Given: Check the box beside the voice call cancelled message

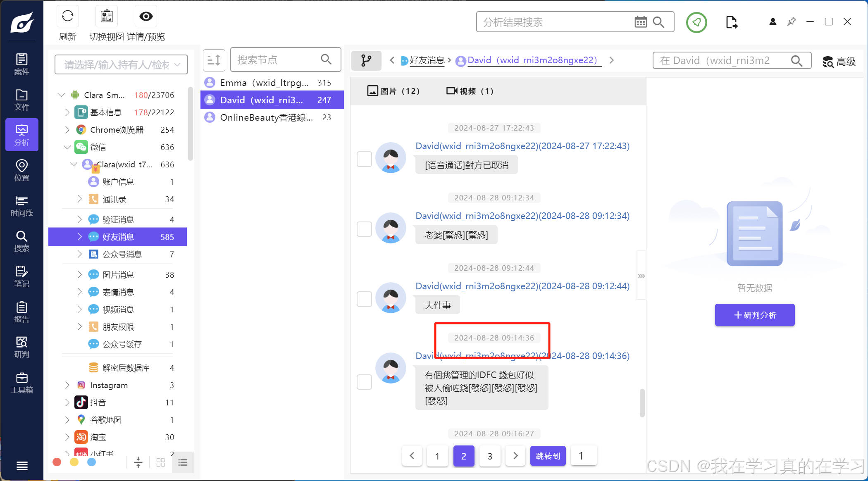Looking at the screenshot, I should point(364,159).
